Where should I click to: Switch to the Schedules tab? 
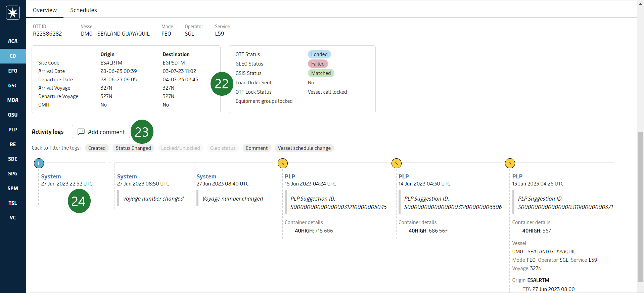click(83, 10)
